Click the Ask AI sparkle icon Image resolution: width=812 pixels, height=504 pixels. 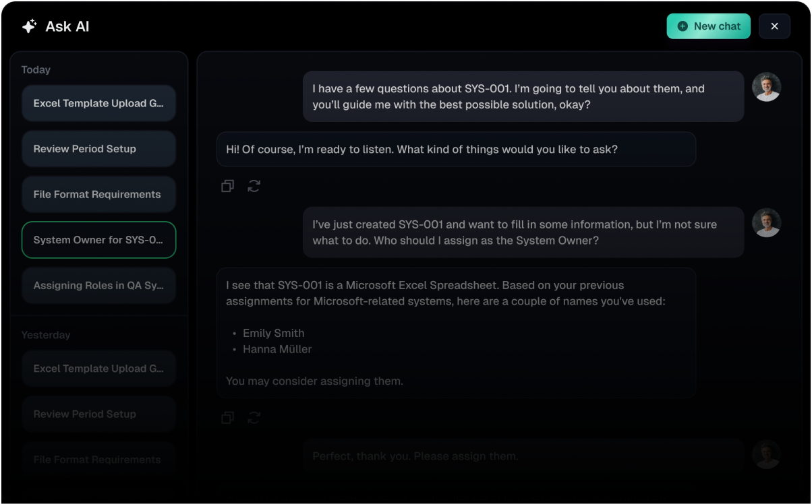[29, 26]
